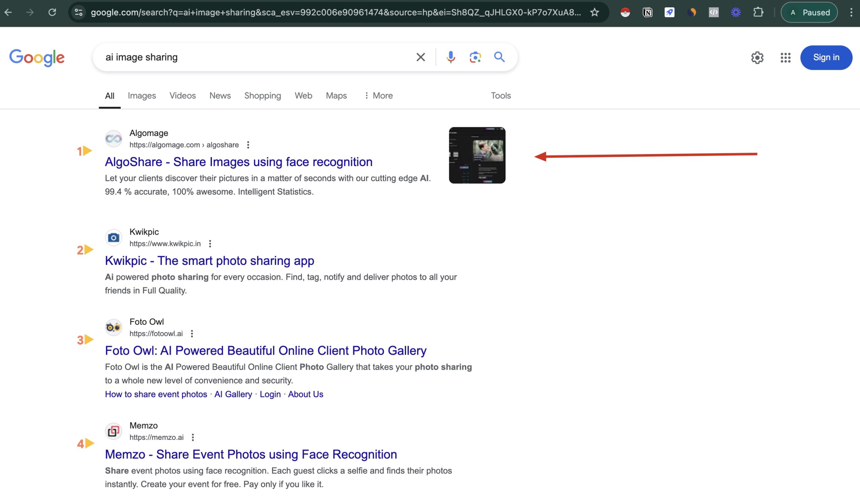
Task: Open three-dot menu beside fotoowl.ai URL
Action: coord(192,334)
